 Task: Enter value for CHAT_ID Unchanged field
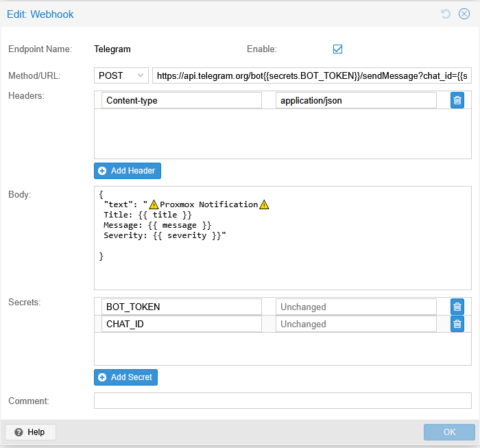(x=356, y=324)
